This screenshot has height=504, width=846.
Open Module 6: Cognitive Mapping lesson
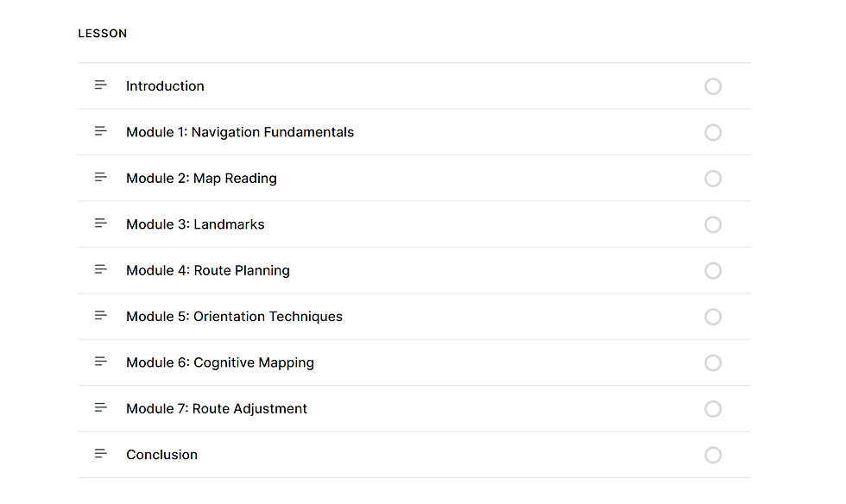pyautogui.click(x=220, y=362)
